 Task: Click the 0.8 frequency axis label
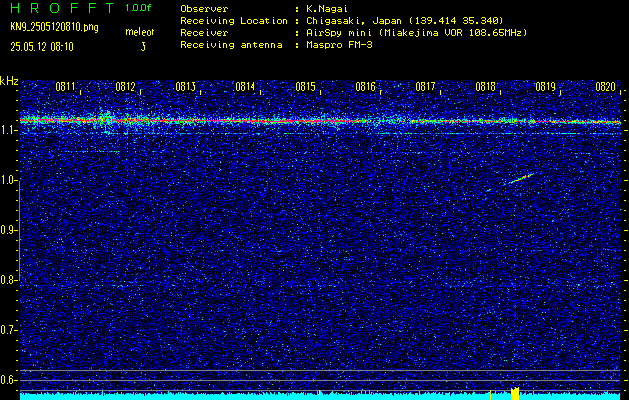click(9, 280)
